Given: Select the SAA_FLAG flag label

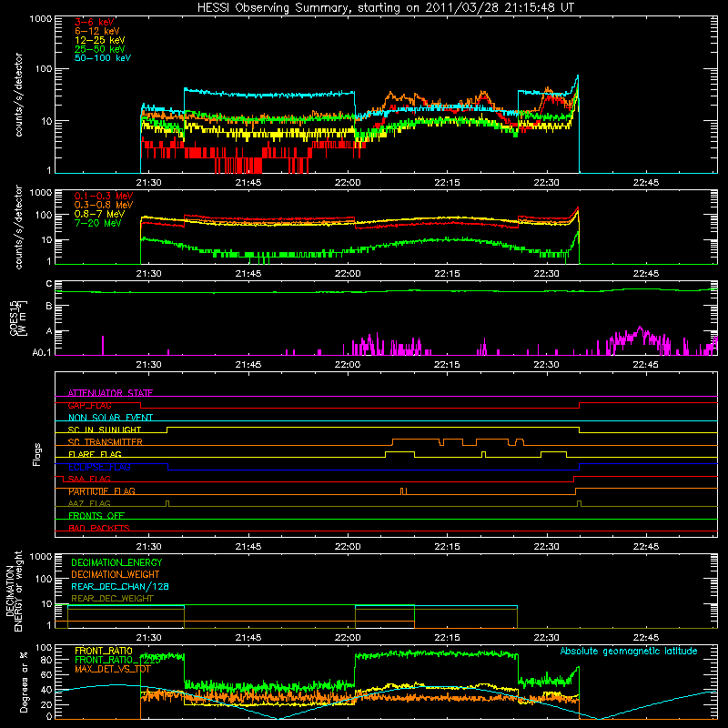Looking at the screenshot, I should point(89,479).
